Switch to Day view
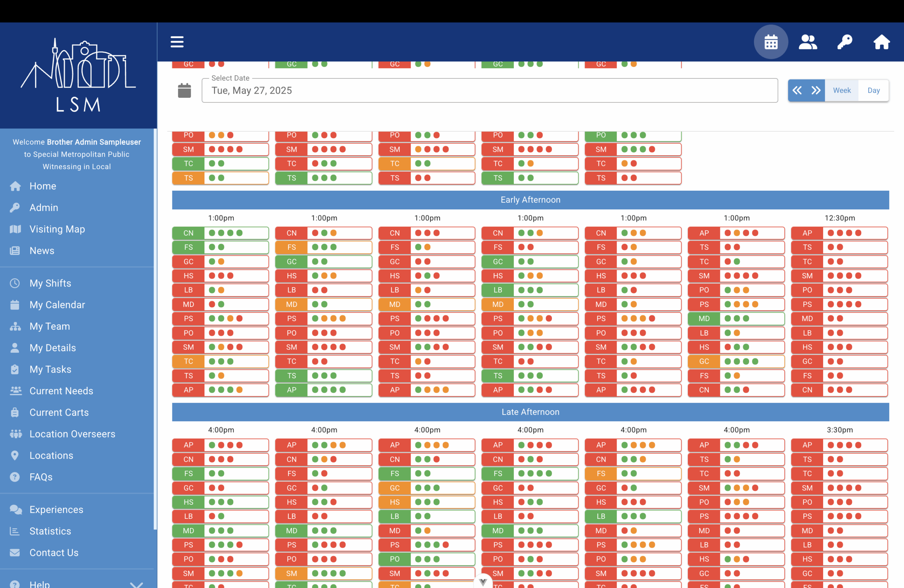This screenshot has height=588, width=904. pyautogui.click(x=874, y=90)
